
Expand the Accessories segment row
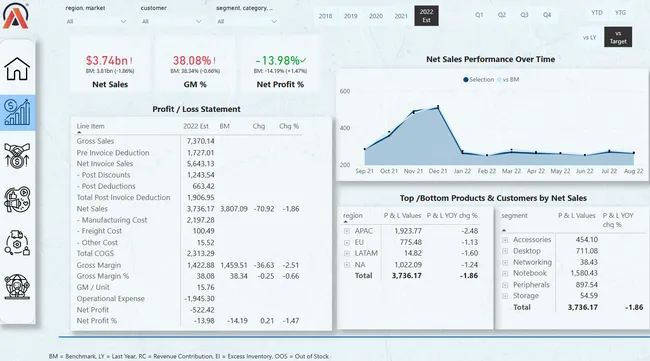pyautogui.click(x=505, y=240)
